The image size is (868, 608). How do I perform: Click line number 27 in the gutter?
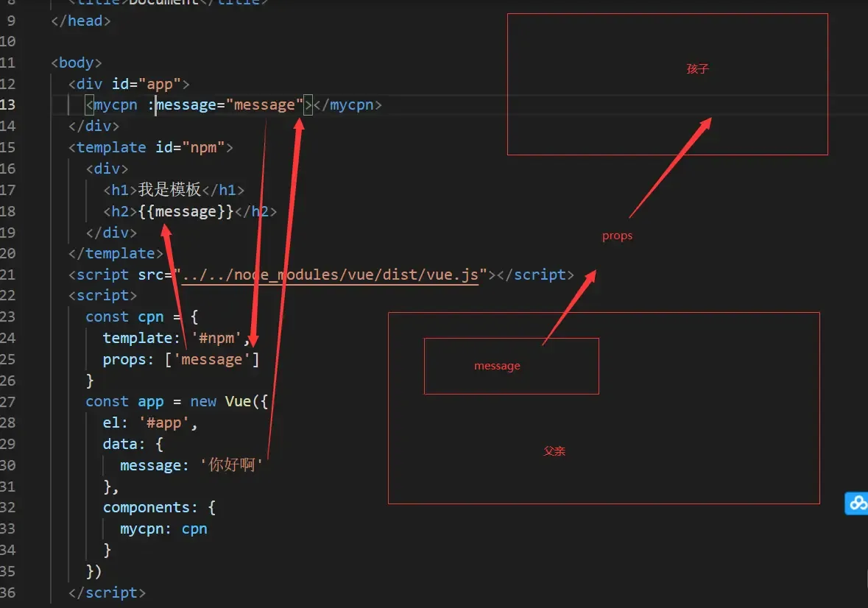pyautogui.click(x=8, y=402)
